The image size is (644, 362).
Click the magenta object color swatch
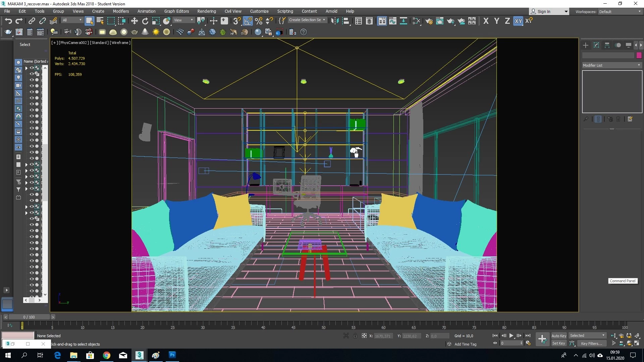coord(639,55)
